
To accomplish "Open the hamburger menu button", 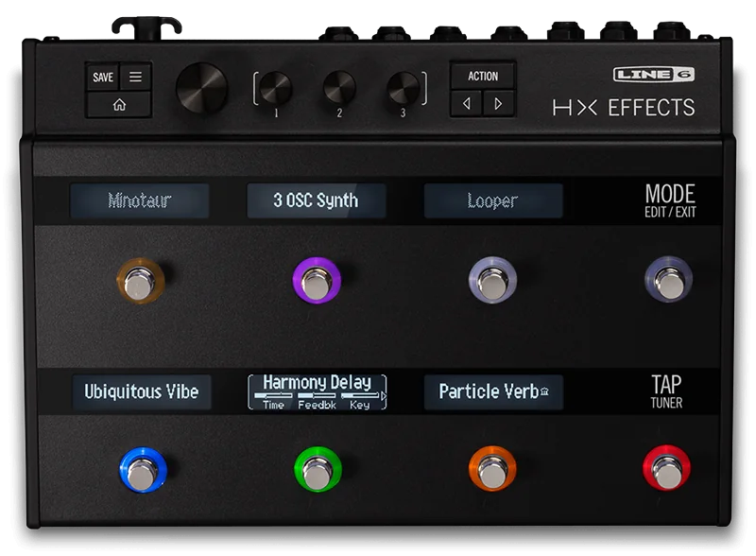I will [x=135, y=77].
